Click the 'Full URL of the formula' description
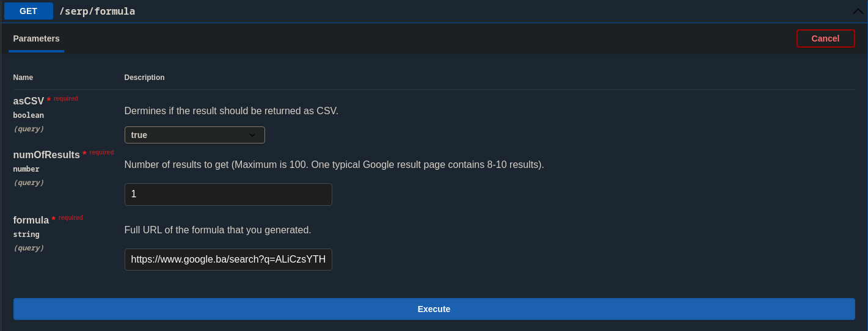This screenshot has width=868, height=331. pos(217,230)
